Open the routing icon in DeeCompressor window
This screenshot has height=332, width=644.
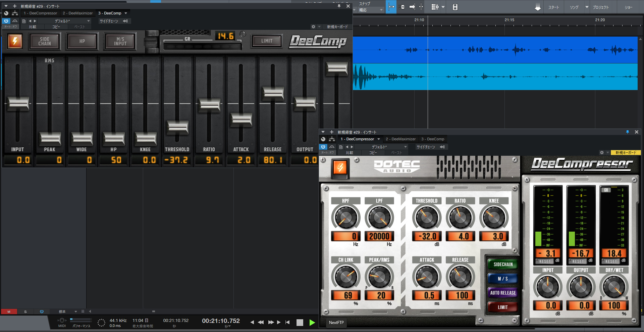(x=332, y=139)
